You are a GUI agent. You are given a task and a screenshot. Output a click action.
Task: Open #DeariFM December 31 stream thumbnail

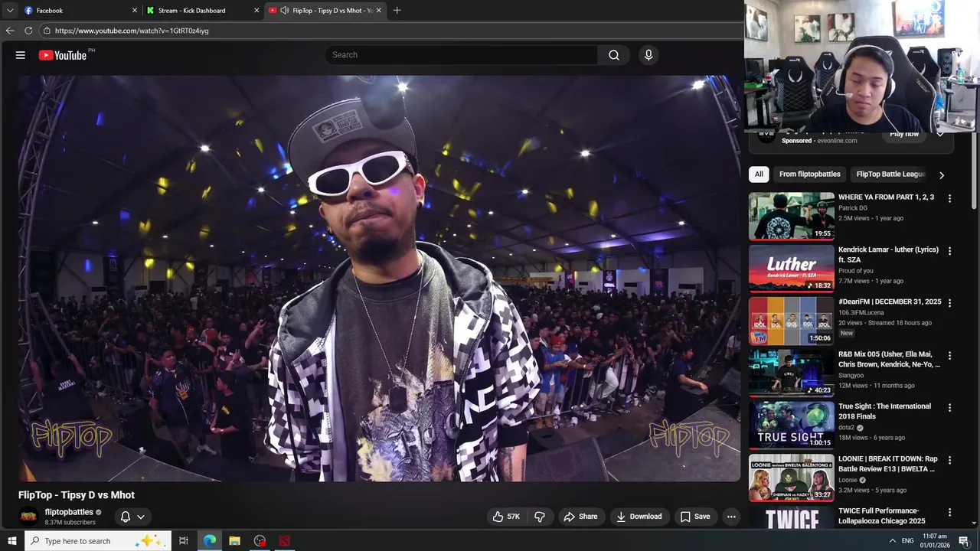(x=792, y=321)
